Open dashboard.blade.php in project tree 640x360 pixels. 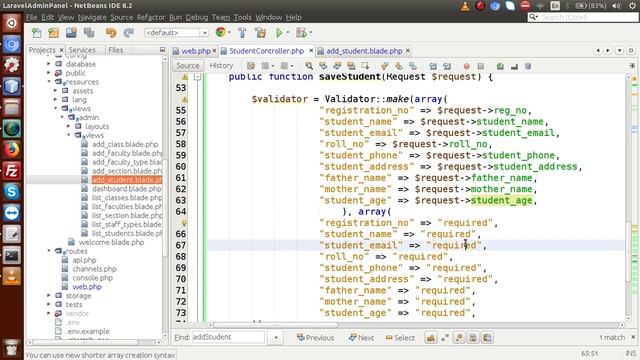coord(127,189)
